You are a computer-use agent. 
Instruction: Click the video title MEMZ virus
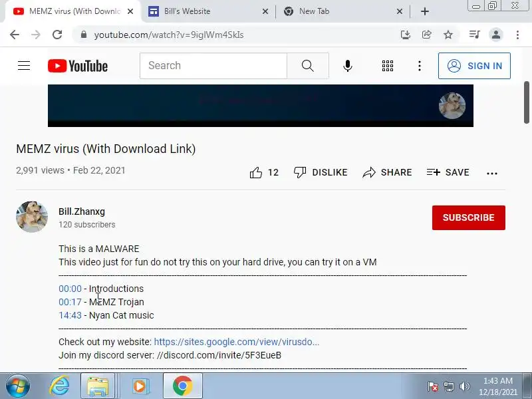click(x=106, y=149)
